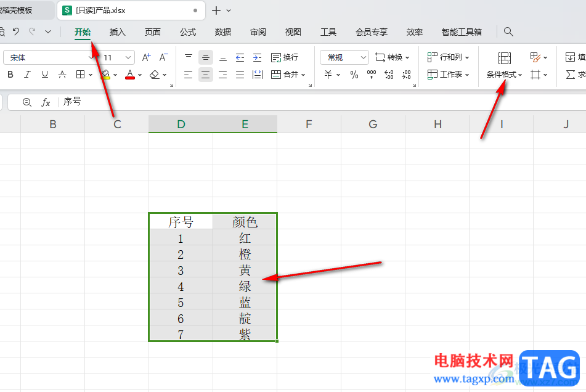The height and width of the screenshot is (392, 586).
Task: Click the cell borders icon
Action: [80, 75]
